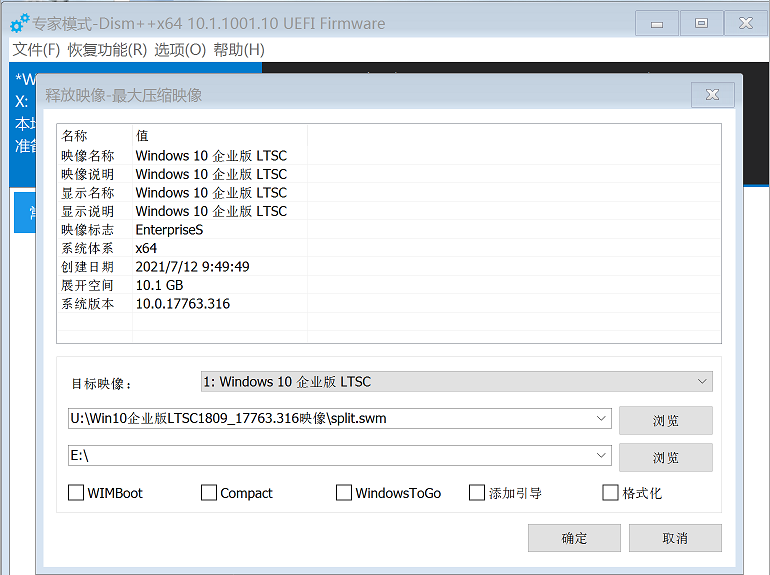
Task: Open the 文件(F) menu
Action: click(36, 50)
